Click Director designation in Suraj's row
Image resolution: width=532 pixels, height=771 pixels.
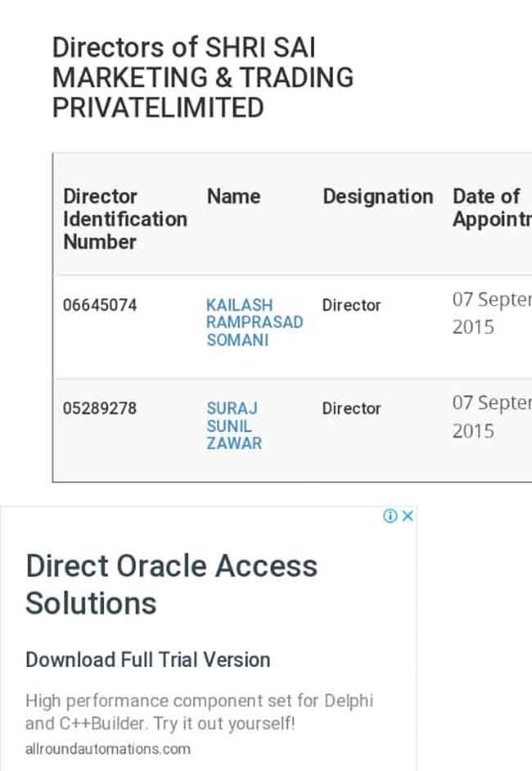(x=352, y=408)
